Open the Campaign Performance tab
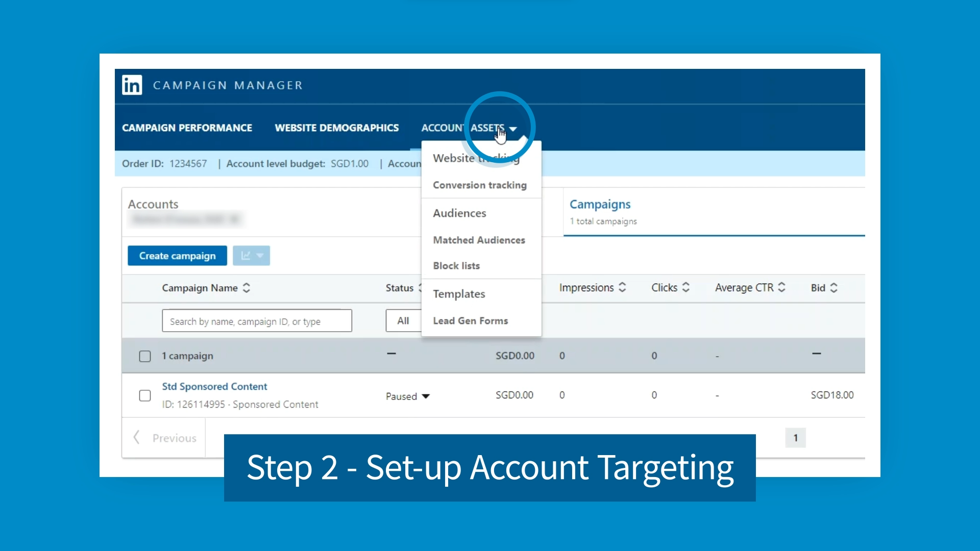Screen dimensions: 980x551 click(187, 128)
